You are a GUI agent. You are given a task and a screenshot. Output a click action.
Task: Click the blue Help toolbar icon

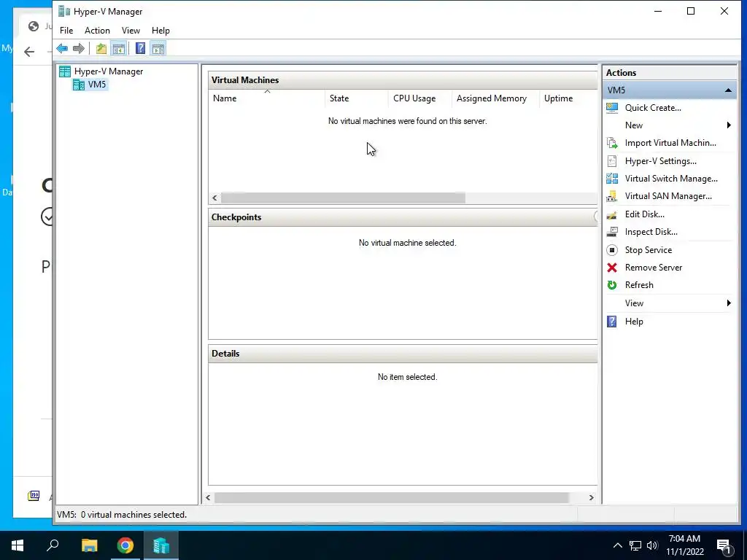(140, 49)
